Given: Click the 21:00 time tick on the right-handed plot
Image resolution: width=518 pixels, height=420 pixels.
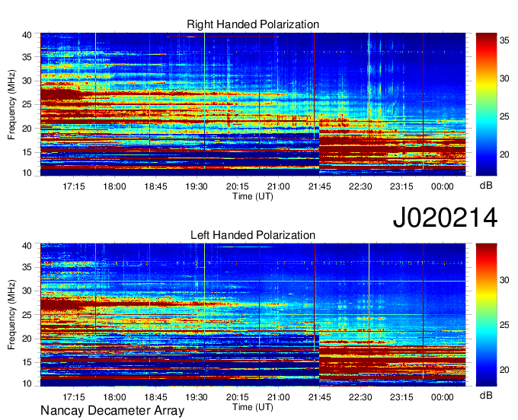Looking at the screenshot, I should 278,186.
